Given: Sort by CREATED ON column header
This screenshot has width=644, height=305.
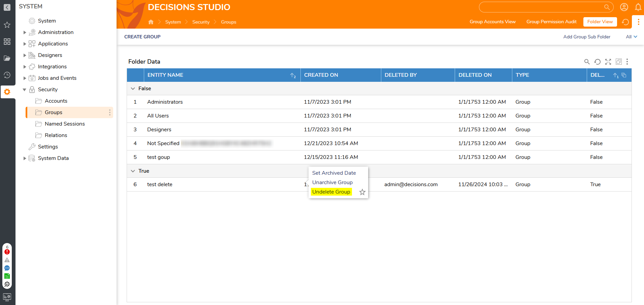Looking at the screenshot, I should pos(341,75).
